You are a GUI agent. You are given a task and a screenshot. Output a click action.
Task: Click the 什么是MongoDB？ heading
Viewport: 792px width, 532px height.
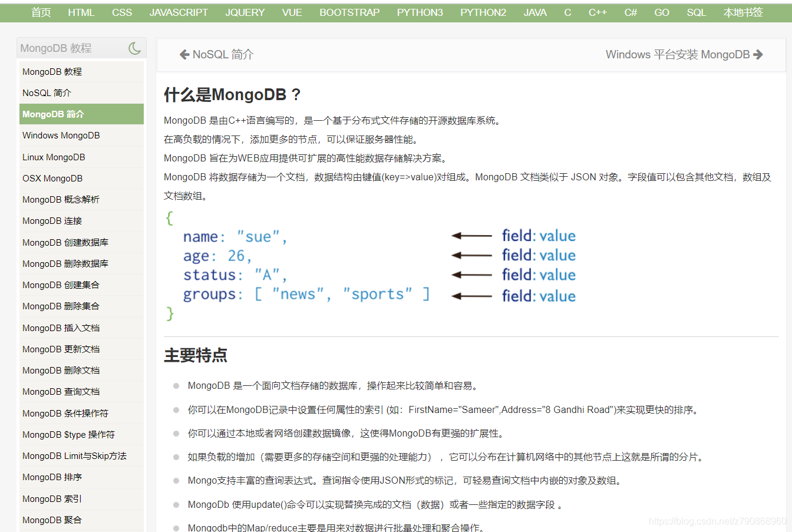[233, 94]
